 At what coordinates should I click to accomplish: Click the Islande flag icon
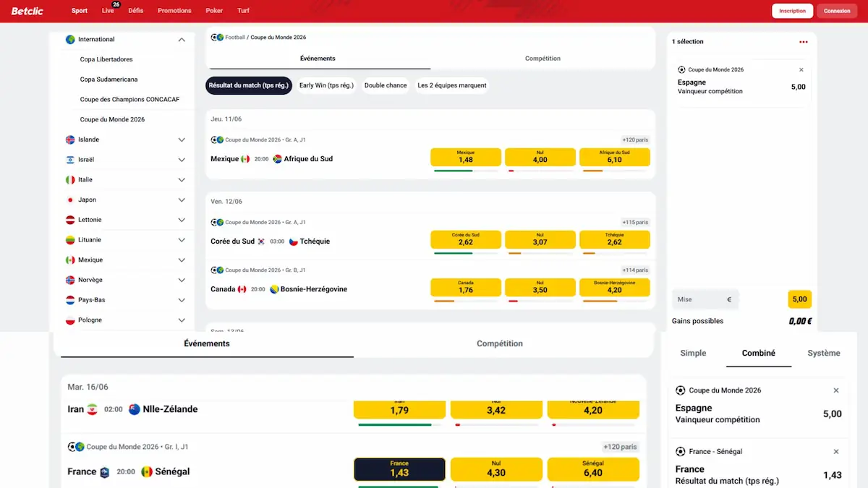click(70, 140)
